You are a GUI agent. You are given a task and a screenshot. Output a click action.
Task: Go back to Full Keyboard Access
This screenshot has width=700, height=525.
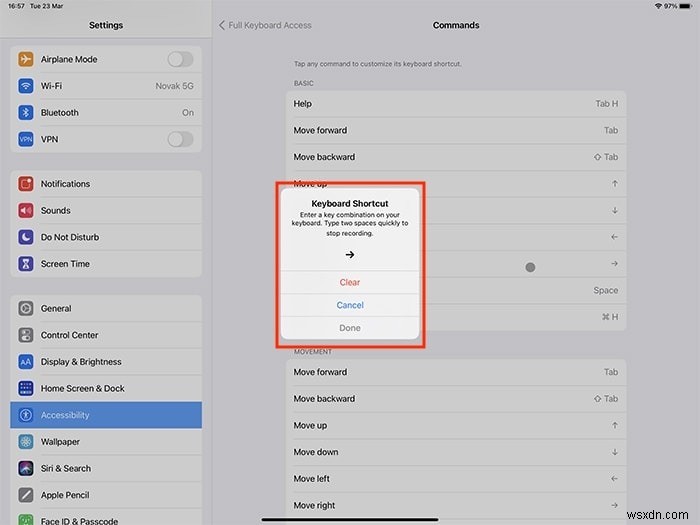pyautogui.click(x=265, y=25)
